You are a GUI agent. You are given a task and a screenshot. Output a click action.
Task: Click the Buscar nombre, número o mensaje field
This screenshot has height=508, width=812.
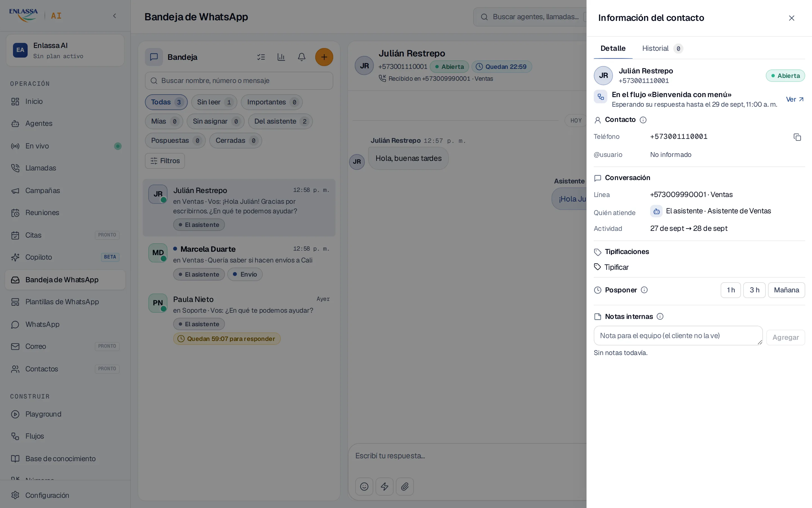click(239, 81)
